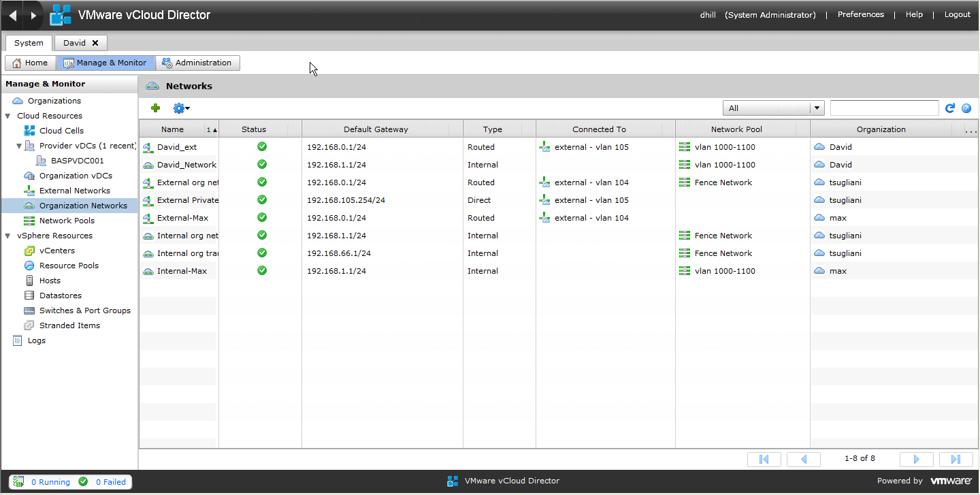
Task: Open the Home section
Action: [x=30, y=63]
